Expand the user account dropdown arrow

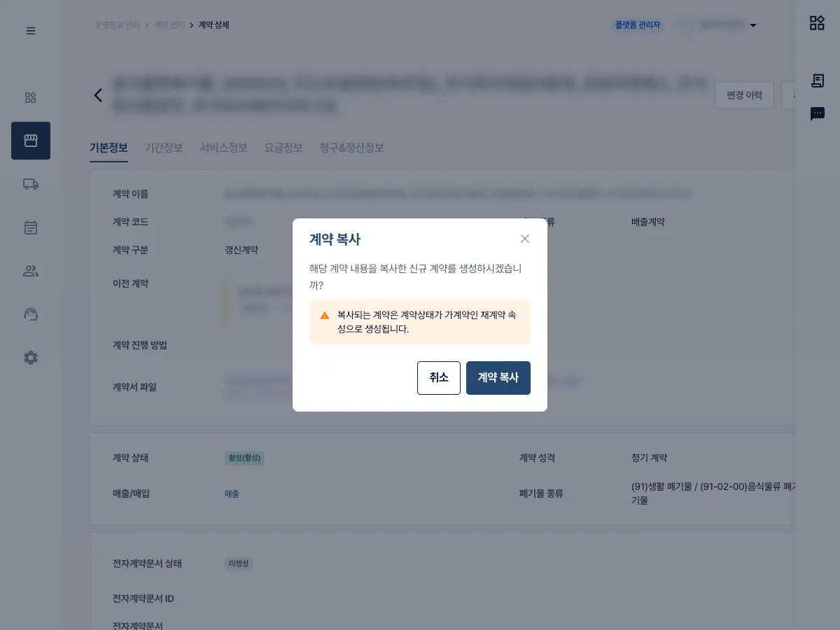click(753, 25)
